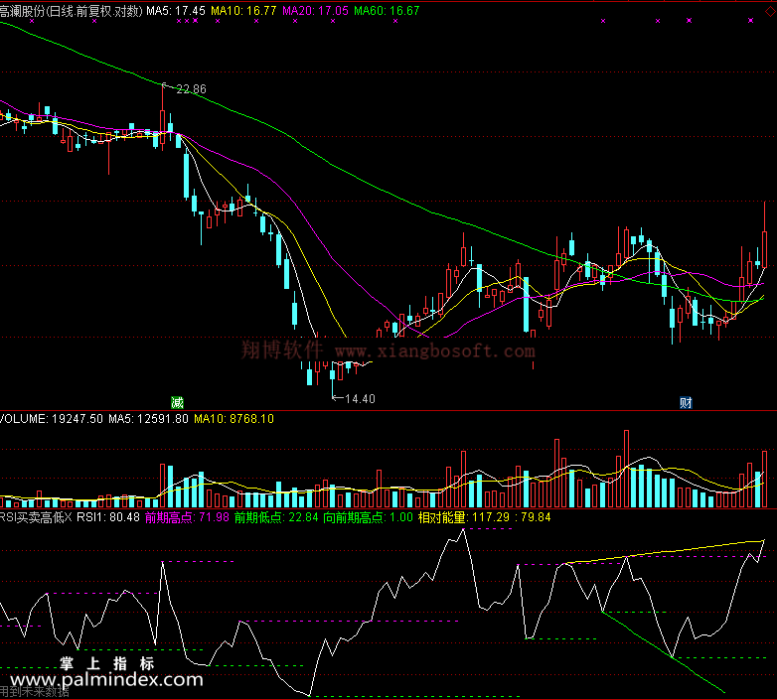
Task: Click the green 减 marker on the chart
Action: (x=177, y=402)
